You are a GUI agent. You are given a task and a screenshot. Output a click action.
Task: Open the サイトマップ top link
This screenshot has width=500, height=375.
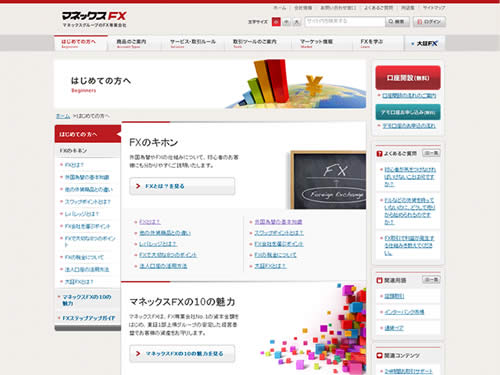point(434,8)
